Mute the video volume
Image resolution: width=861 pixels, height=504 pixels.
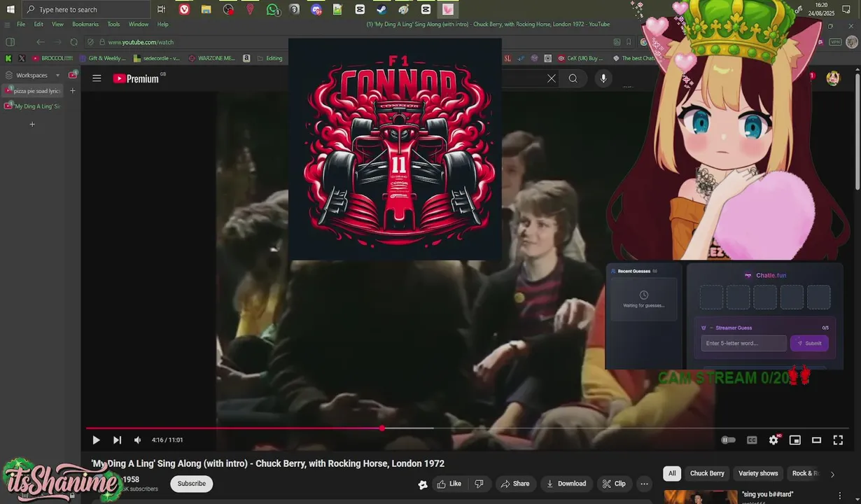coord(137,440)
